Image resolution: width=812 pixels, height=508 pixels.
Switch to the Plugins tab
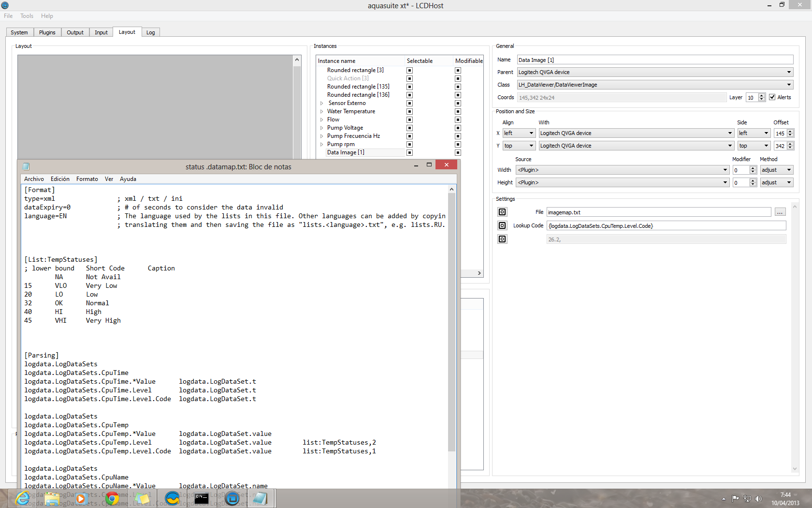47,32
